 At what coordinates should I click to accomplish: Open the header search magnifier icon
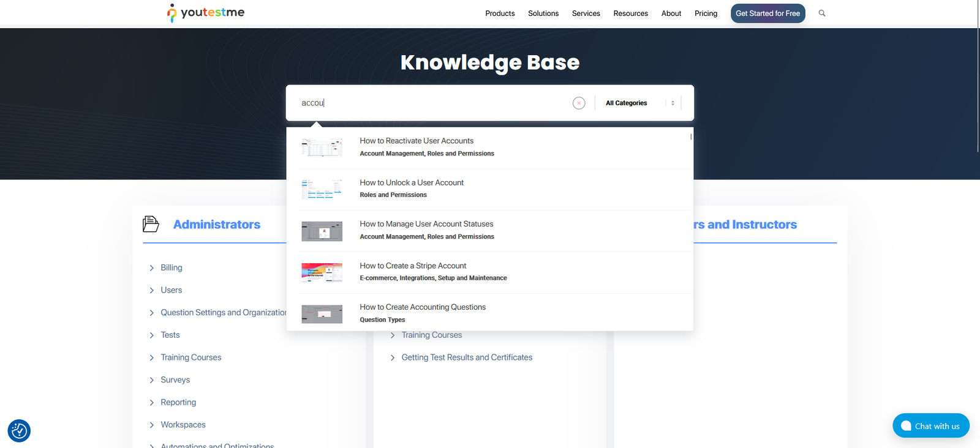(x=822, y=13)
